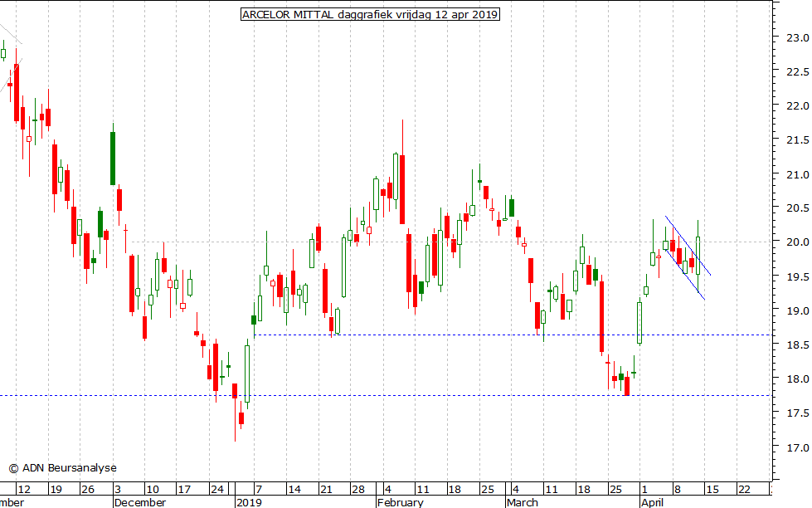The image size is (812, 508).
Task: Click the large red candle in early February
Action: click(402, 189)
